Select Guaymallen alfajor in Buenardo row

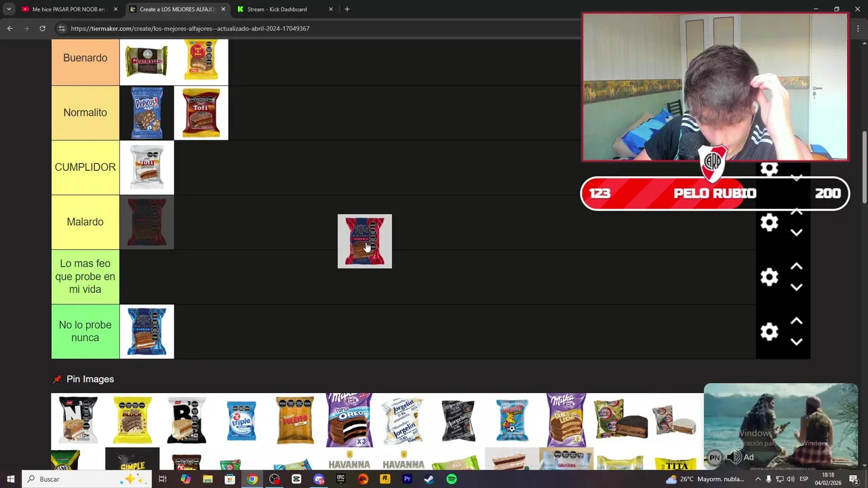[x=146, y=62]
